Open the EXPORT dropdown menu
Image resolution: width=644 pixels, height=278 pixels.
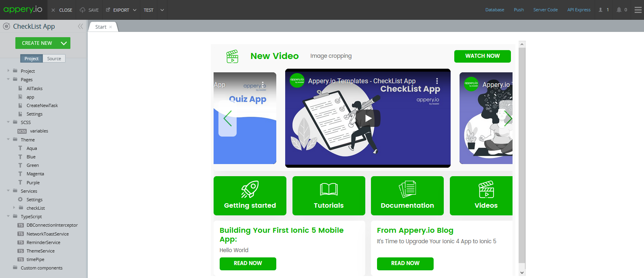[x=121, y=10]
